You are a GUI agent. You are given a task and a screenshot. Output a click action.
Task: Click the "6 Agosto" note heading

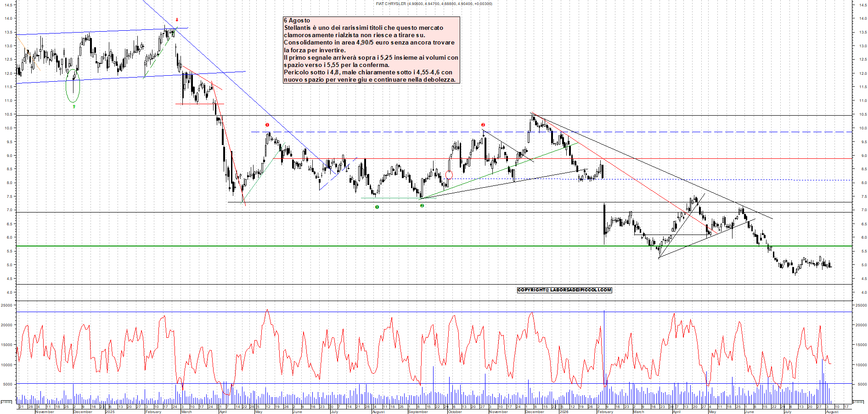(297, 20)
